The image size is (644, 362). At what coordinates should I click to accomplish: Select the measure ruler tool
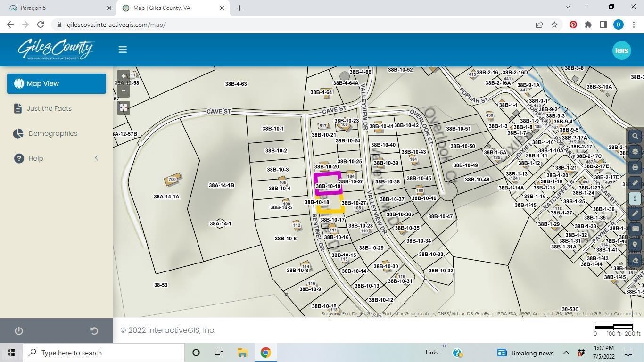635,183
